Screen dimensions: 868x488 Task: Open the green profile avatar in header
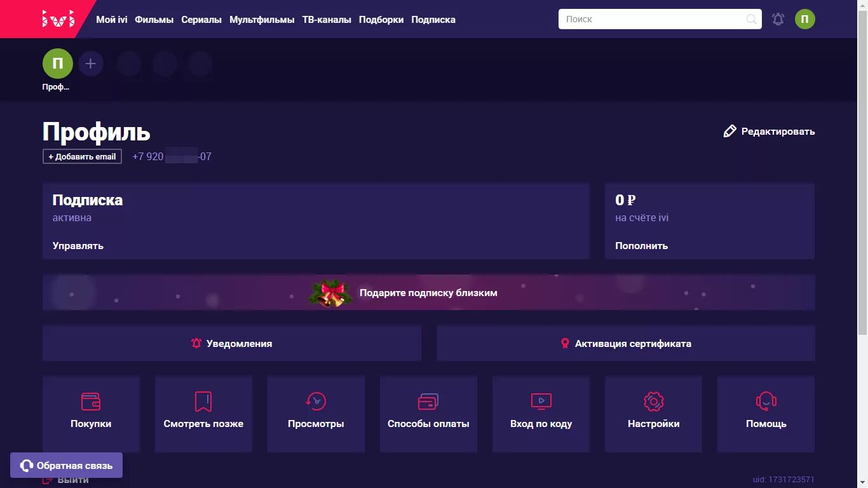804,19
